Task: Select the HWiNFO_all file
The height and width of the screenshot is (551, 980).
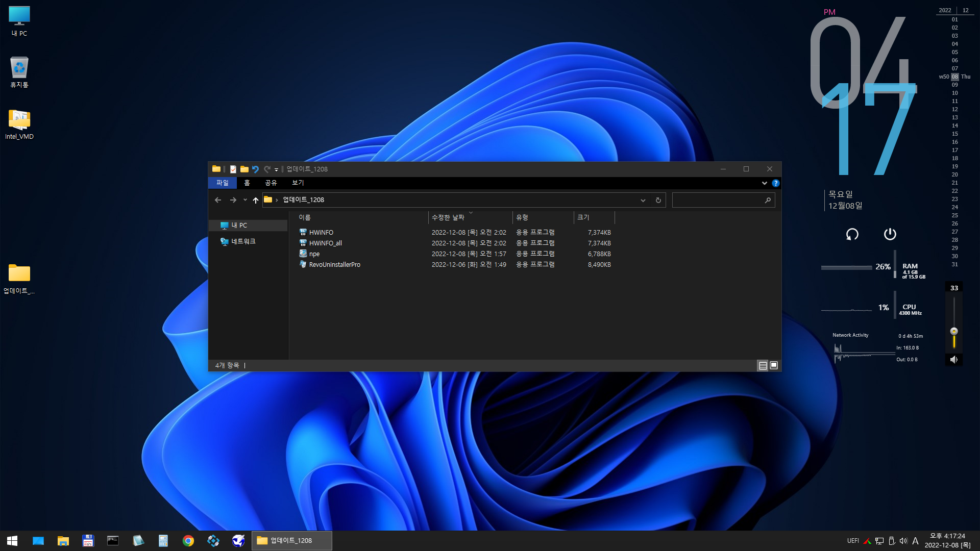Action: pyautogui.click(x=325, y=243)
